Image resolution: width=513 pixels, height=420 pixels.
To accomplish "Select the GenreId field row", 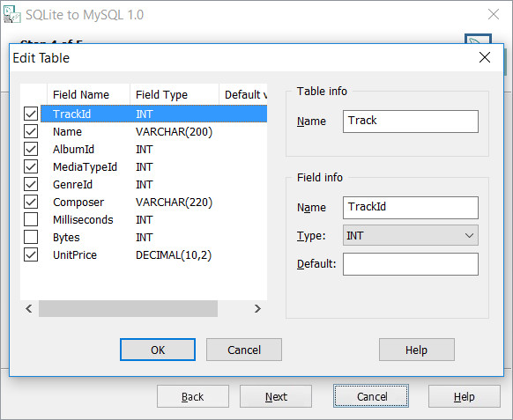I will click(153, 184).
